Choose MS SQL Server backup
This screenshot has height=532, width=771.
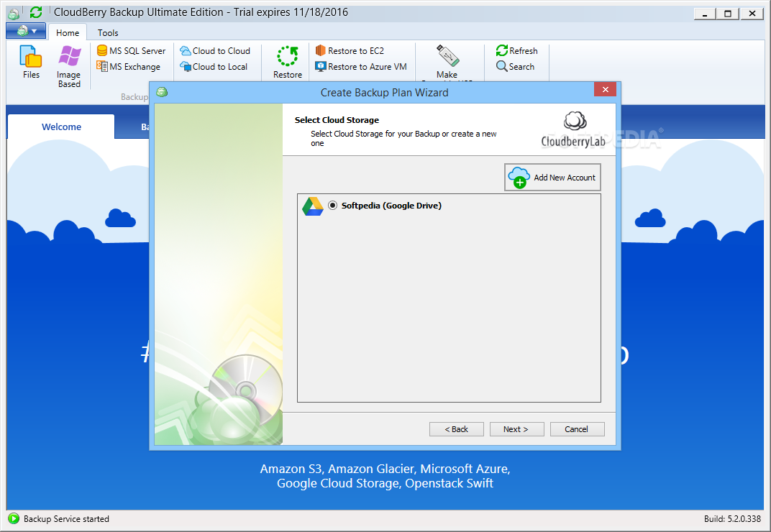point(132,50)
